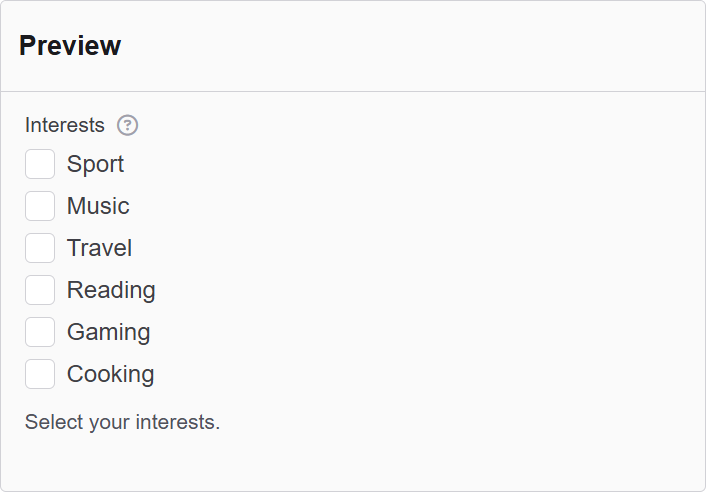706x492 pixels.
Task: Click the Interests field label
Action: pyautogui.click(x=65, y=125)
